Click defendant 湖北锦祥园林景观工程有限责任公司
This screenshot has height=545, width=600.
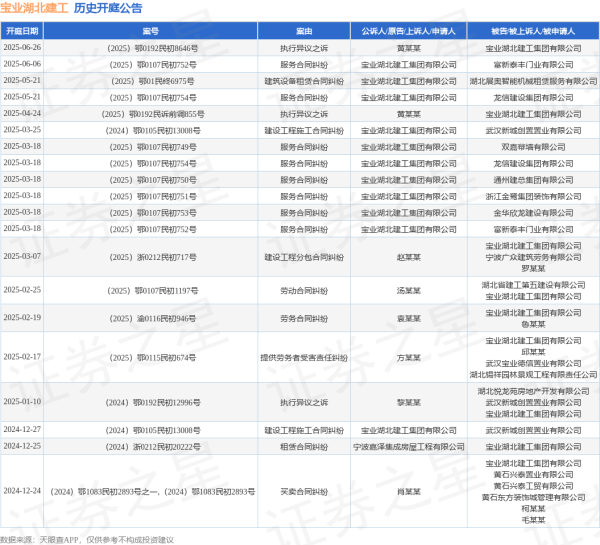point(533,375)
